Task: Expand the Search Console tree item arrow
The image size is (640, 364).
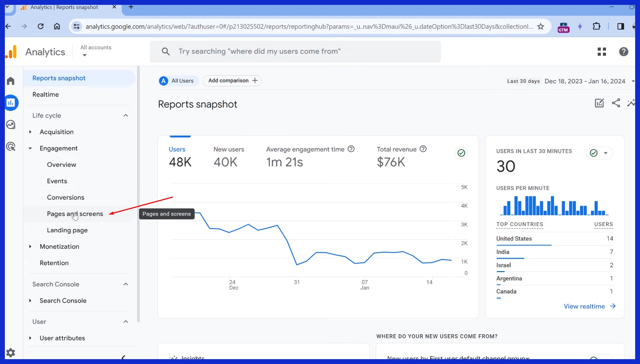Action: pos(30,301)
